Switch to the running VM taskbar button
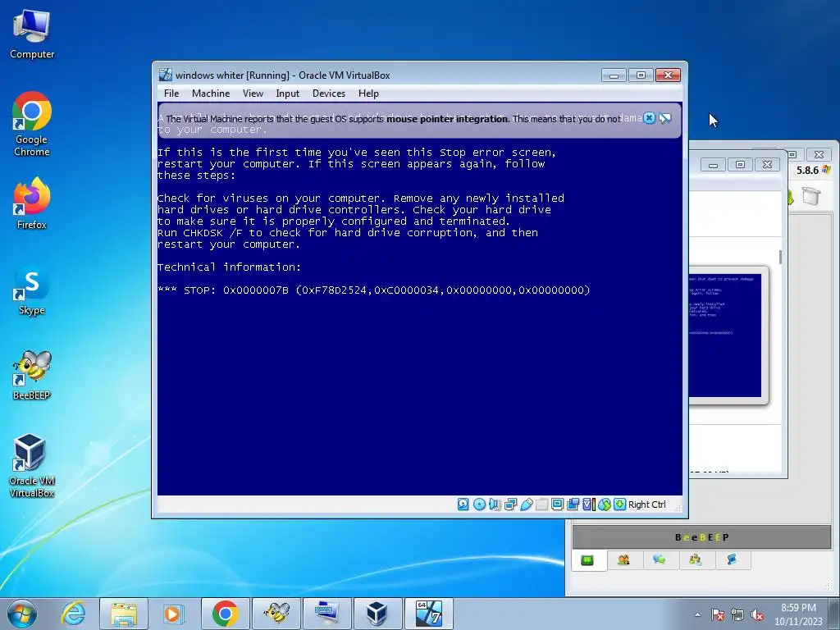Image resolution: width=840 pixels, height=630 pixels. point(428,614)
